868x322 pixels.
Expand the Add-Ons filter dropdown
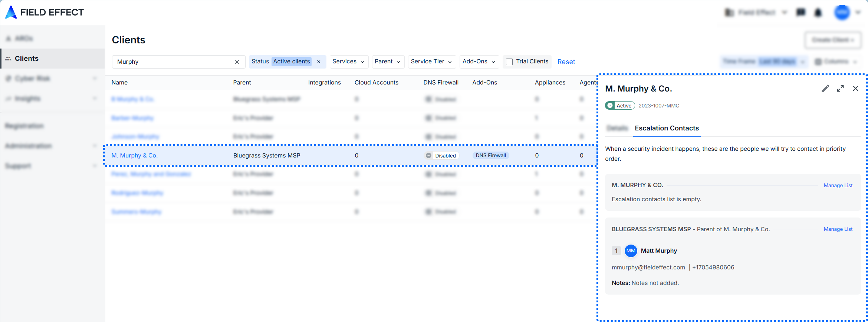479,62
